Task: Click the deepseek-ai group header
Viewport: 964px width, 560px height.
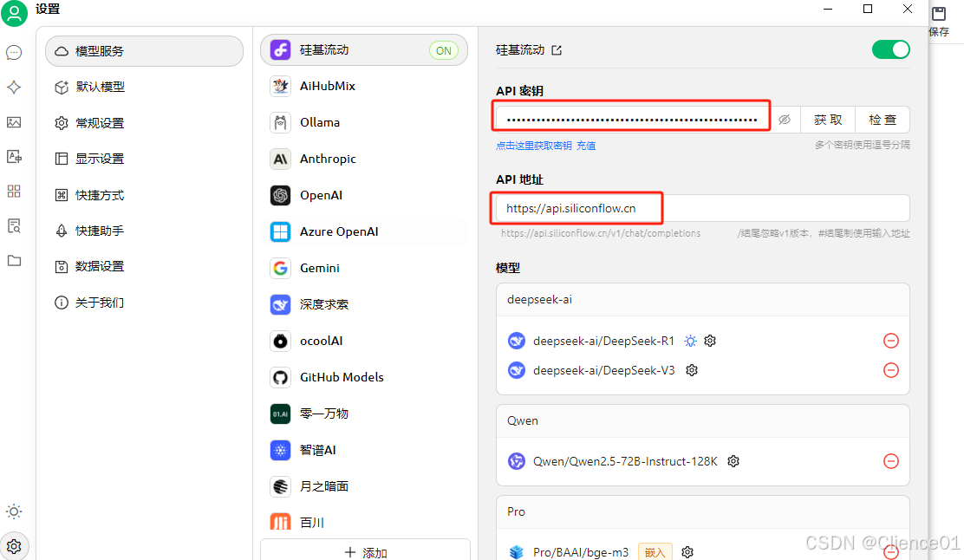Action: [703, 300]
